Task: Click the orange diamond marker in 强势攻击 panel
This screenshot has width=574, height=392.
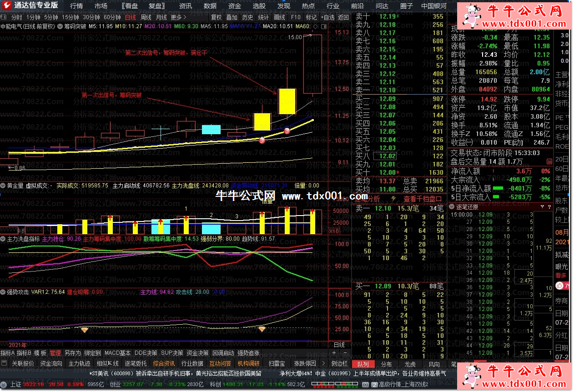Action: coord(85,329)
